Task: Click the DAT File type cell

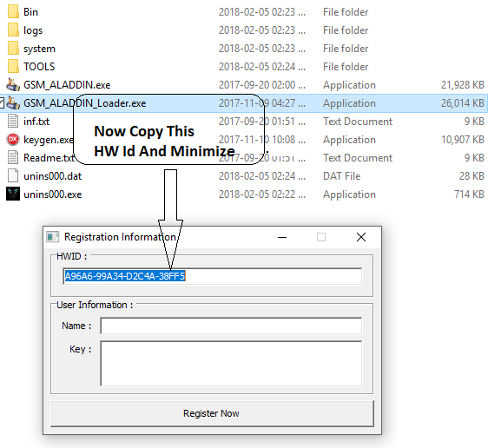Action: 341,176
